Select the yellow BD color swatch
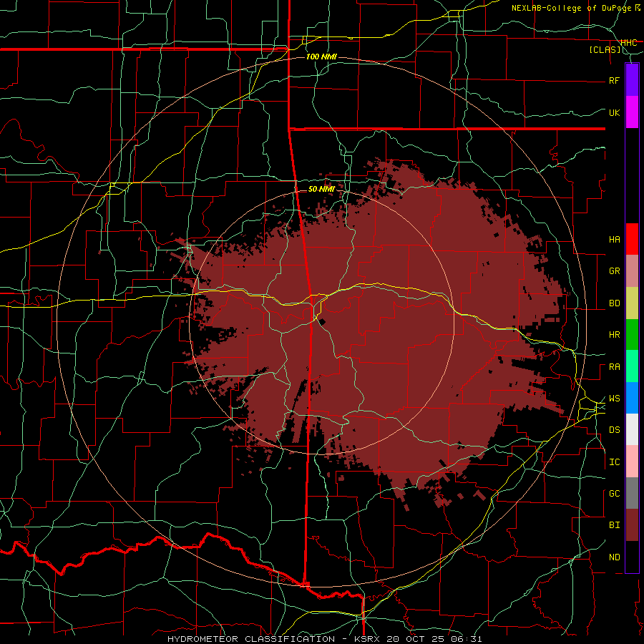Screen dimensions: 644x644 [x=632, y=303]
